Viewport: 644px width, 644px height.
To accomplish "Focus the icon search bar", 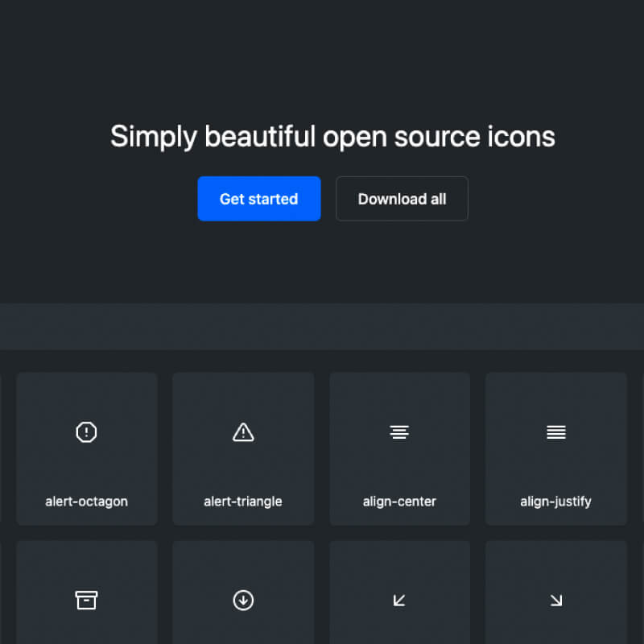I will [322, 327].
